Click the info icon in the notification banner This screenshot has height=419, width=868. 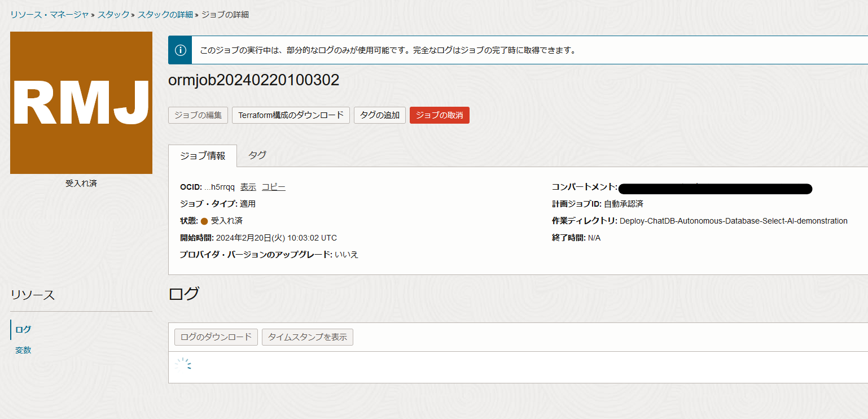[181, 50]
